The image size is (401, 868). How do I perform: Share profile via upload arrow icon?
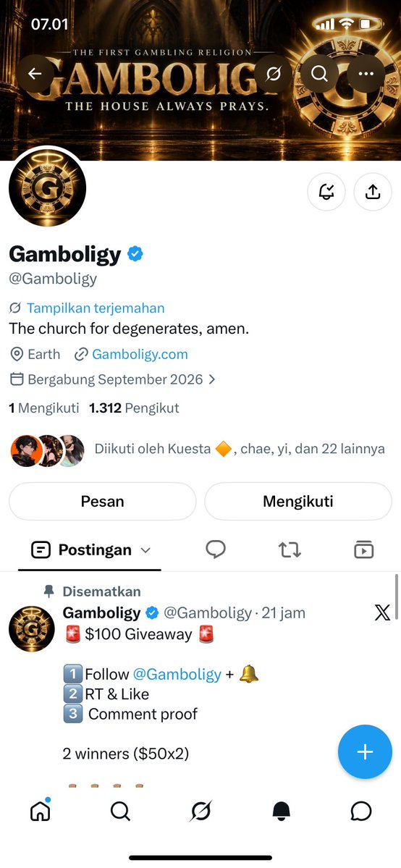point(373,192)
